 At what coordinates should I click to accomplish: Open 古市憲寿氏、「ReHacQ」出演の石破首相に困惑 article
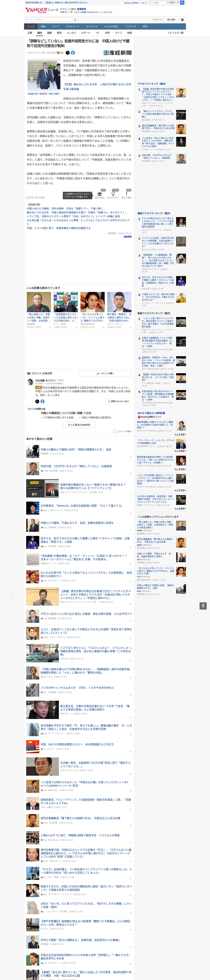tap(82, 506)
